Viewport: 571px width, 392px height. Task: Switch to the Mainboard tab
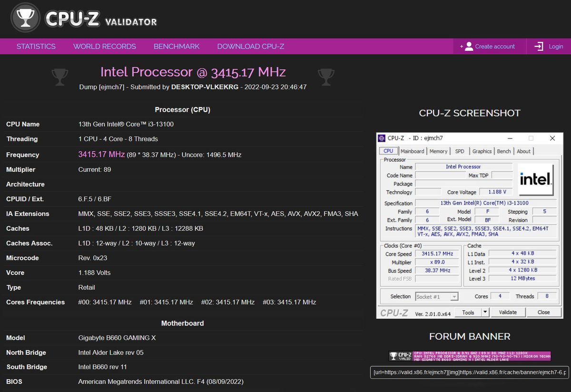tap(412, 151)
